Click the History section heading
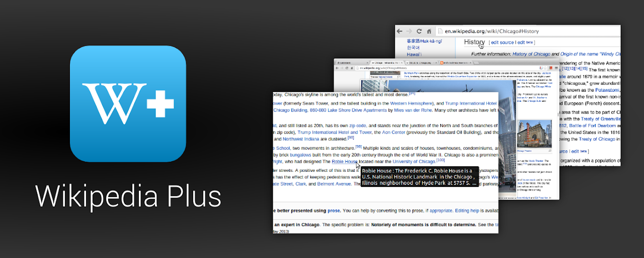 click(x=474, y=42)
